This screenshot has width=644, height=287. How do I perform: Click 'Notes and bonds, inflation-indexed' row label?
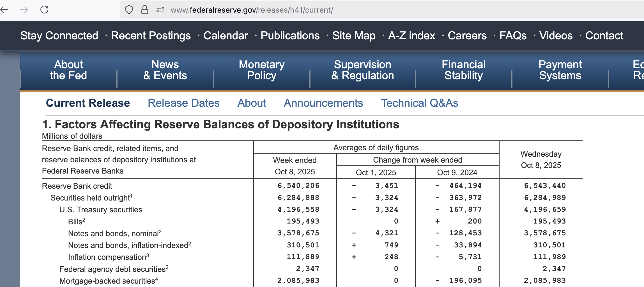click(x=130, y=245)
